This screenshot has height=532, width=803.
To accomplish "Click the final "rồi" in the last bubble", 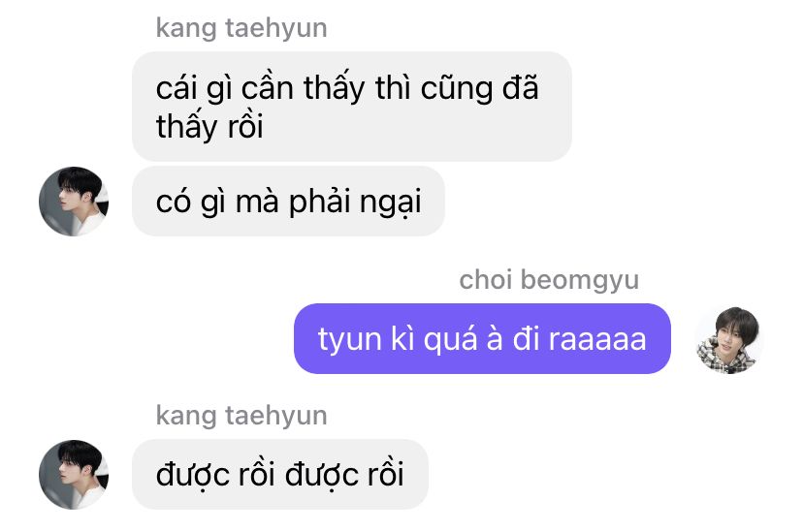I will pyautogui.click(x=386, y=474).
